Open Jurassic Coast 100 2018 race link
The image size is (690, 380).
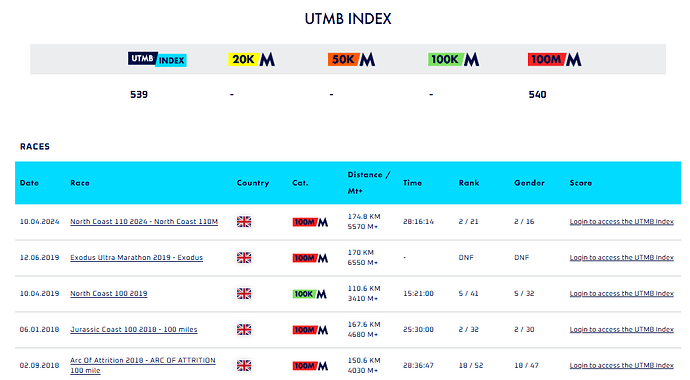click(x=134, y=329)
